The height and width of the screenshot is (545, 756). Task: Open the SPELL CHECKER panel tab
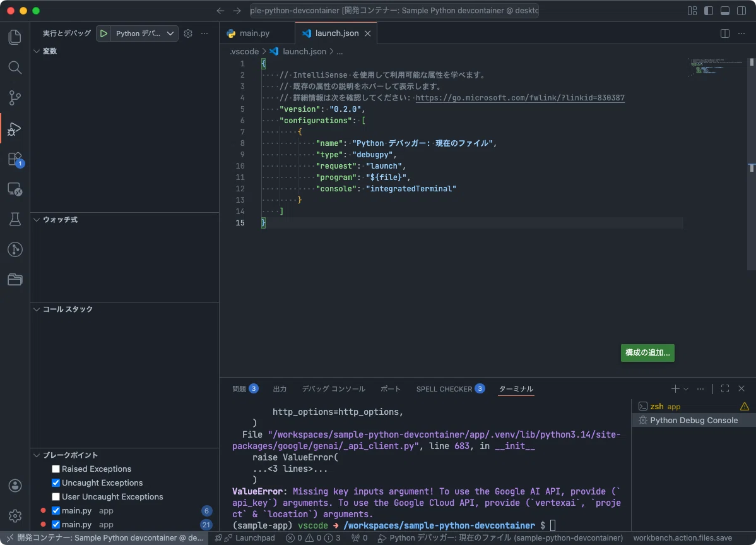click(x=451, y=389)
